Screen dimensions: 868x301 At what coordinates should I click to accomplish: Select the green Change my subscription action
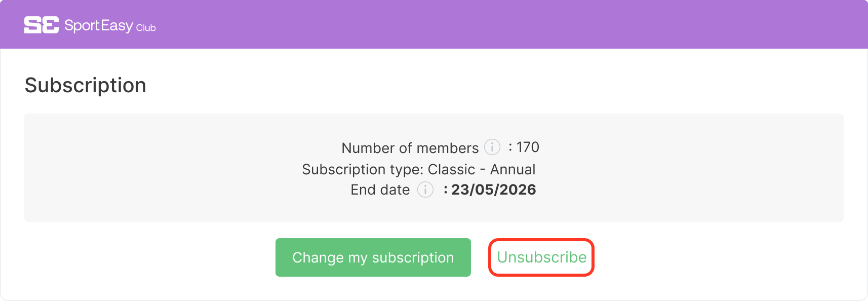[373, 257]
